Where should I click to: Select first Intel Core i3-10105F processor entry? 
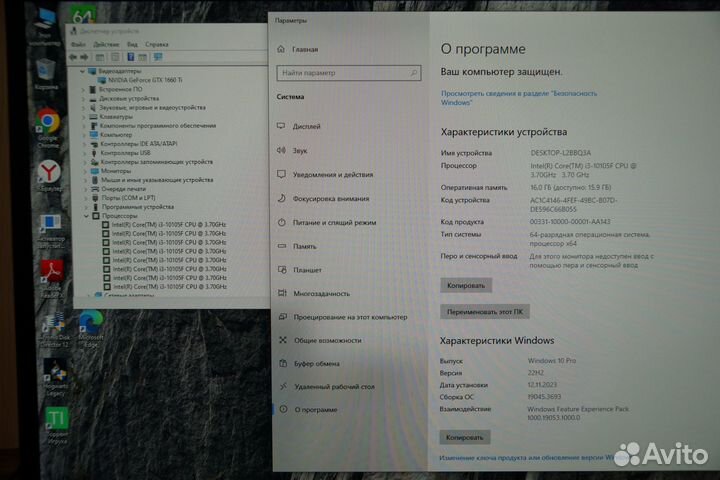tap(169, 225)
